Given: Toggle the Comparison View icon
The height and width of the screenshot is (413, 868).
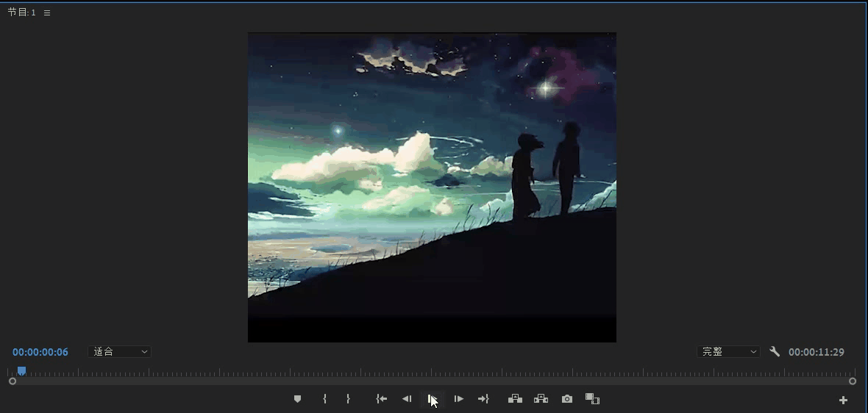Looking at the screenshot, I should pos(592,399).
